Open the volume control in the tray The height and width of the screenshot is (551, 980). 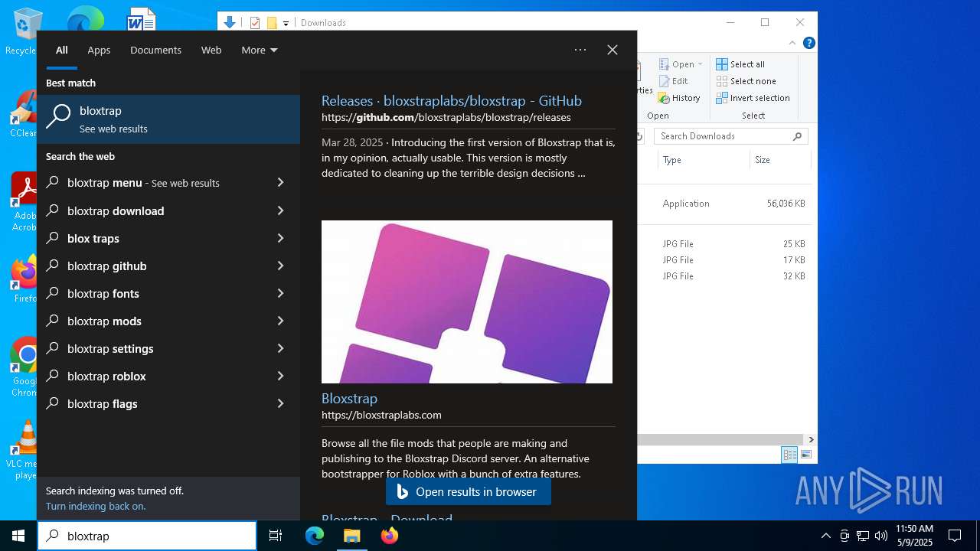880,536
